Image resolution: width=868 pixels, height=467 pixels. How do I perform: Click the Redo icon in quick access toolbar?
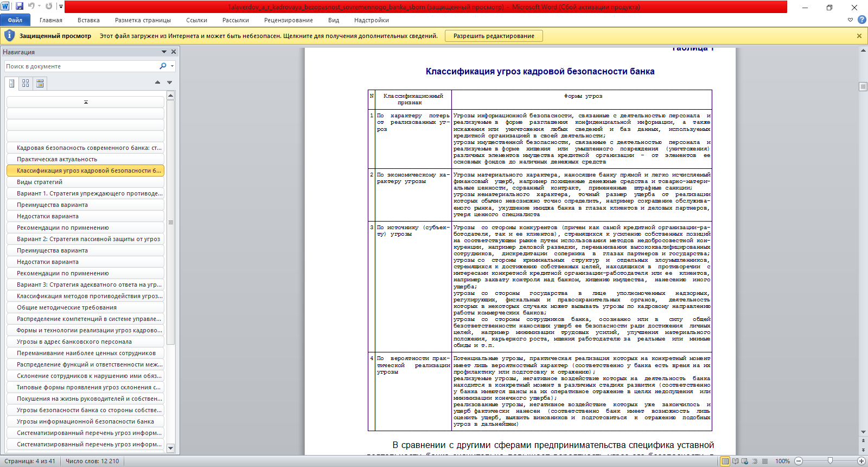pyautogui.click(x=49, y=7)
